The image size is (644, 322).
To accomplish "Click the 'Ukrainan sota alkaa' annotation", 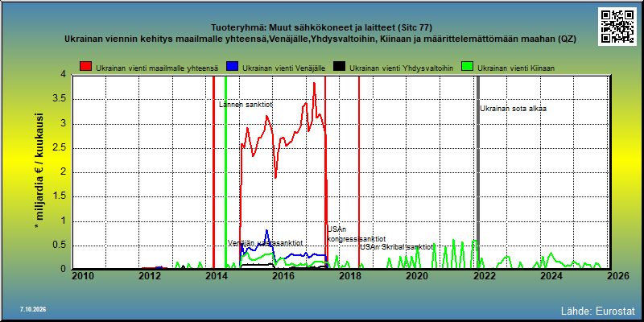I will (x=514, y=109).
